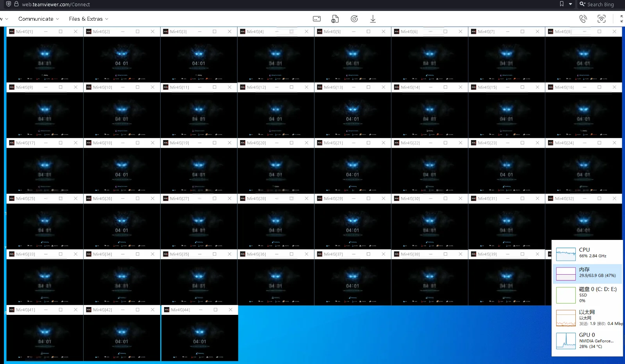Click the download arrow toolbar icon
Screen dimensions: 625x364
[373, 19]
